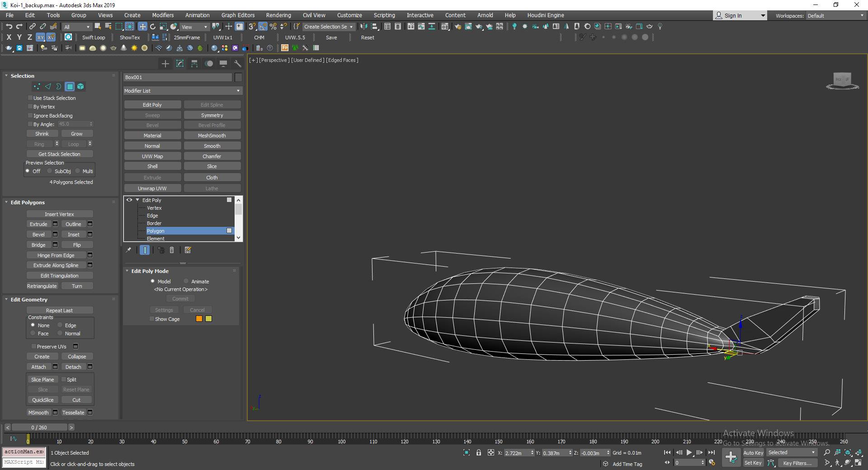Enable By Vertex checkbox
The height and width of the screenshot is (470, 868).
click(30, 107)
